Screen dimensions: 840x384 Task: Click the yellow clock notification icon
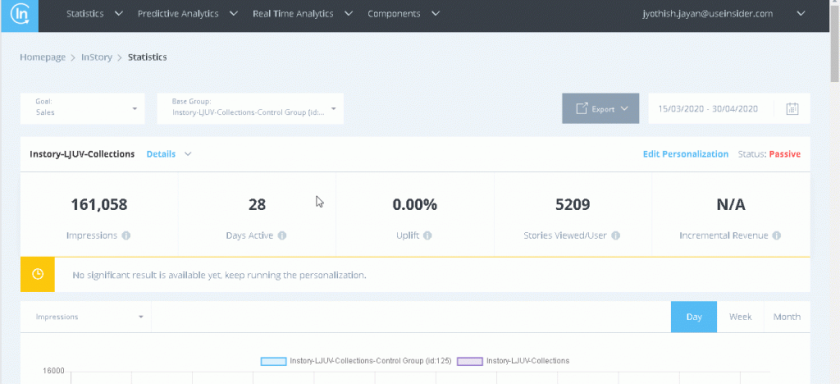(38, 275)
